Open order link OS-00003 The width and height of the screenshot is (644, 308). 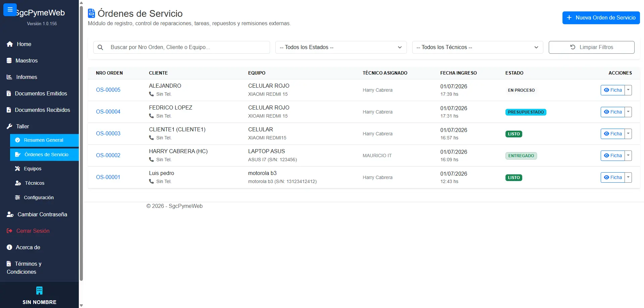[x=108, y=134]
